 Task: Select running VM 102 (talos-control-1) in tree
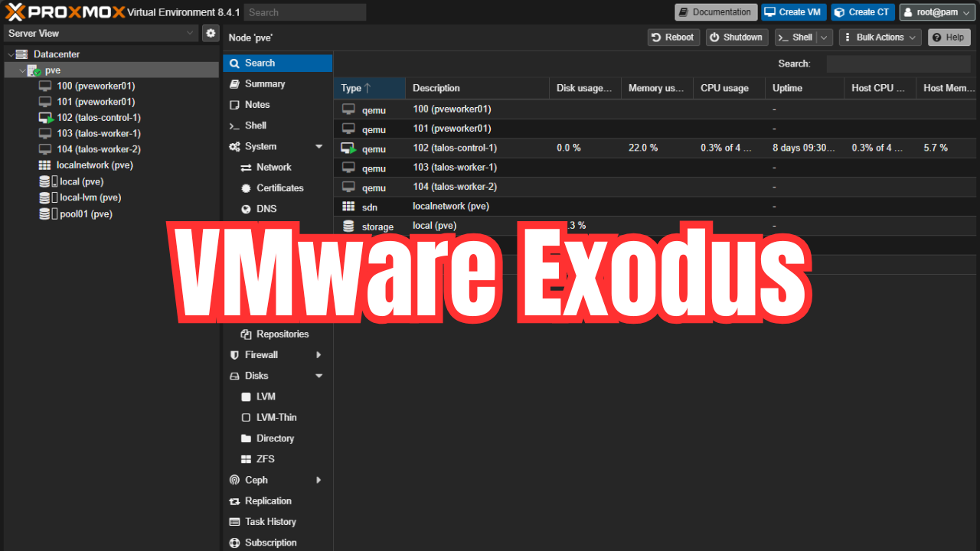98,118
